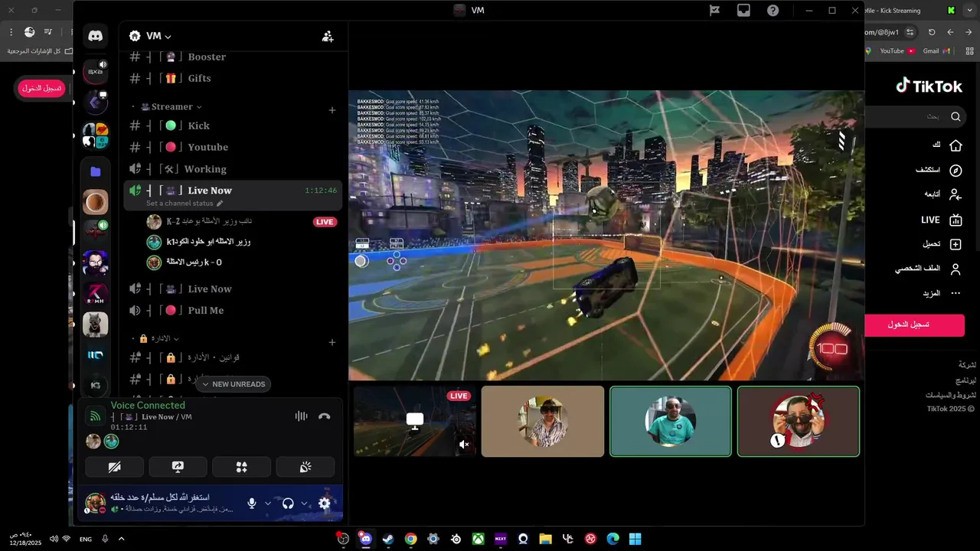Open Xbox app from the taskbar
This screenshot has height=551, width=980.
pyautogui.click(x=478, y=539)
